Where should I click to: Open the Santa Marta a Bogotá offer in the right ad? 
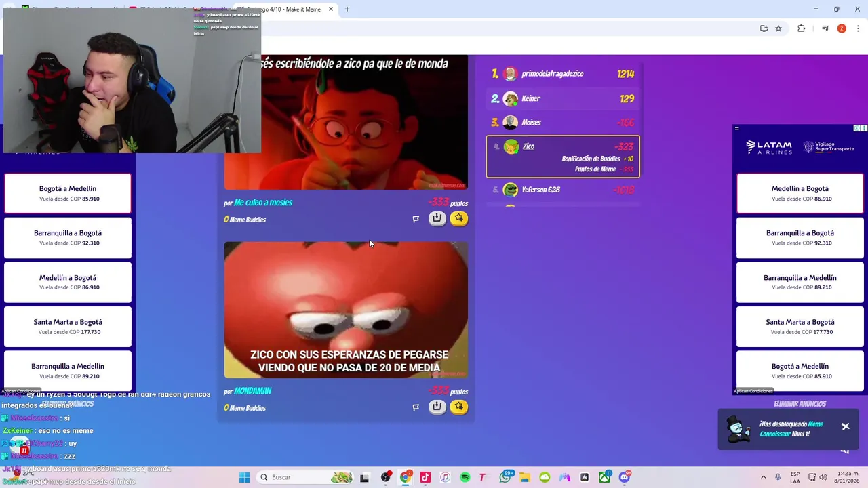coord(800,327)
